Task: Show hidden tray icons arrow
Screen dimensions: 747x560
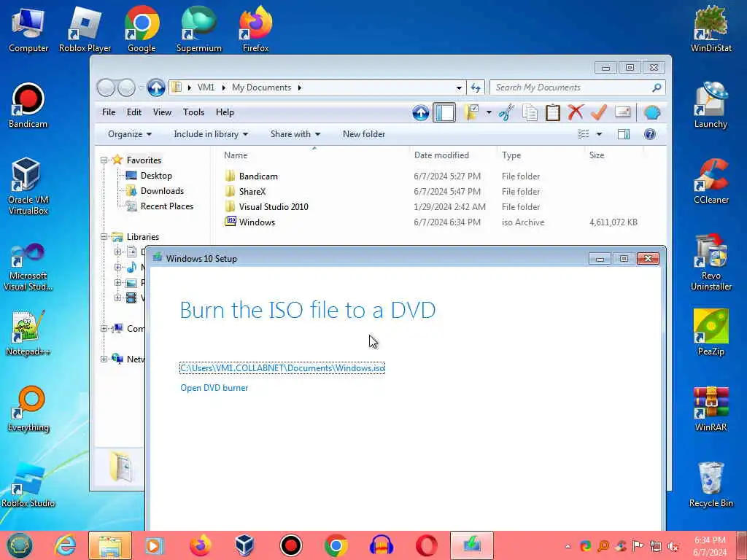Action: click(x=568, y=545)
